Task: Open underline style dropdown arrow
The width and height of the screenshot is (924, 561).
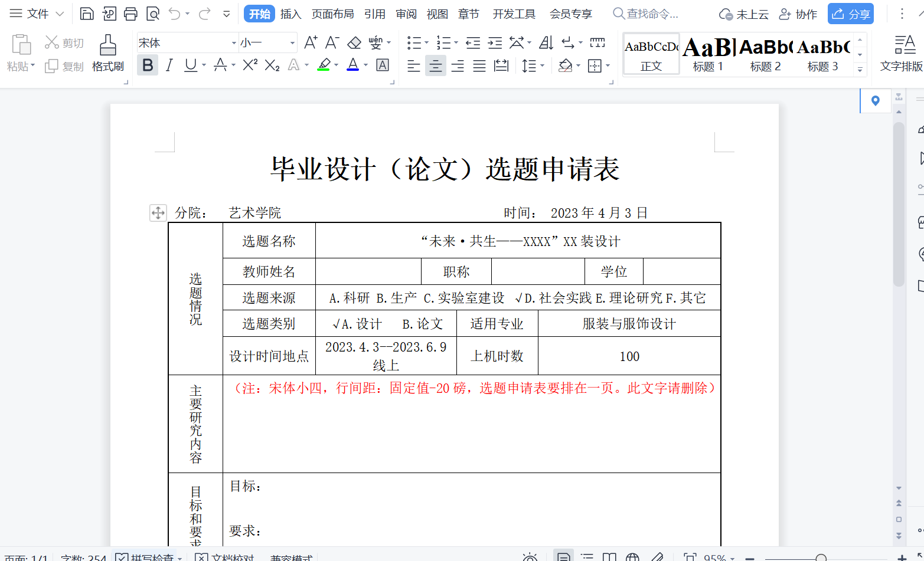Action: [x=204, y=65]
